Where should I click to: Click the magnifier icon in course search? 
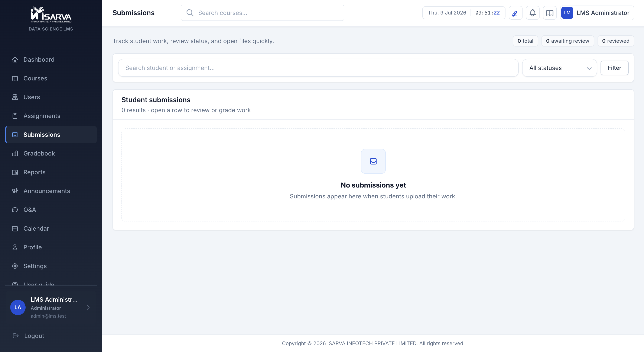click(190, 13)
